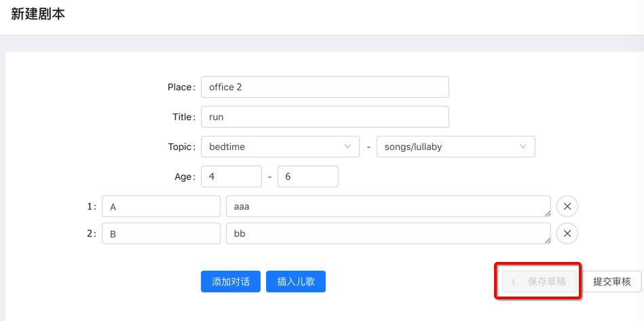Image resolution: width=644 pixels, height=321 pixels.
Task: Remove dialogue row 1 with its X icon
Action: tap(567, 206)
